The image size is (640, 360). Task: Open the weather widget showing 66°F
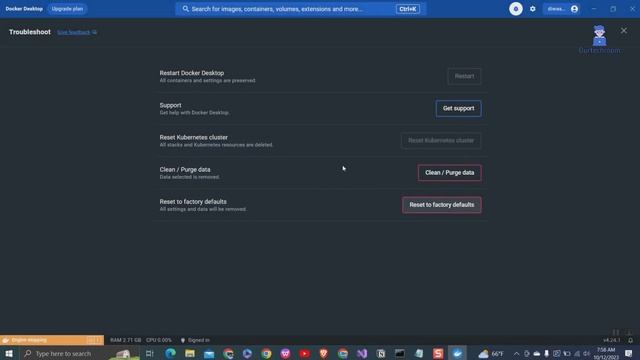(x=491, y=353)
